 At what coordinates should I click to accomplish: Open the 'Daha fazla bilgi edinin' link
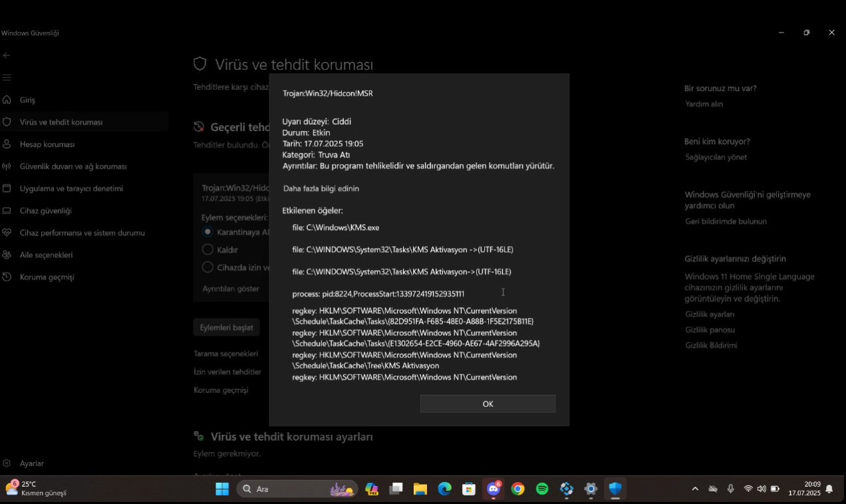point(321,188)
